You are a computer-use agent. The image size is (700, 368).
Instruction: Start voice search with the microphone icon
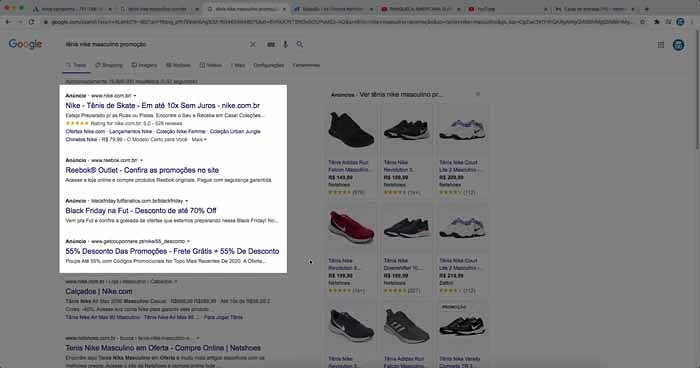[285, 45]
